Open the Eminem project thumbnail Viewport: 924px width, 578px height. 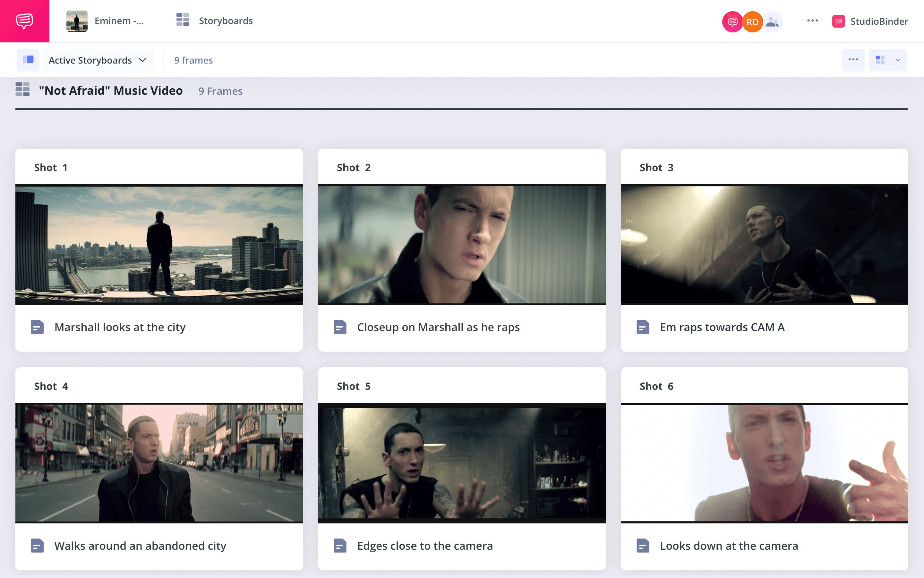click(77, 21)
